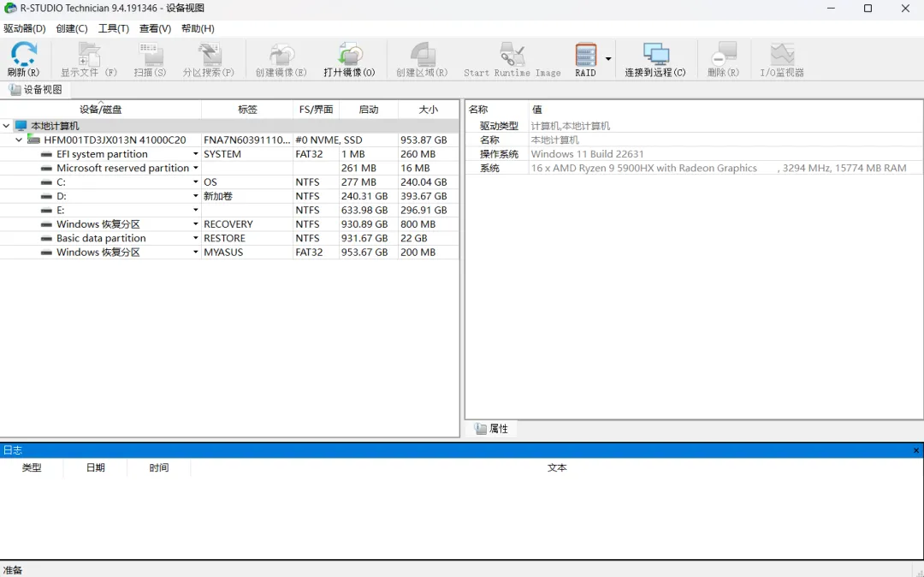Click the Delete (删除) toolbar icon
924x577 pixels.
click(x=724, y=54)
